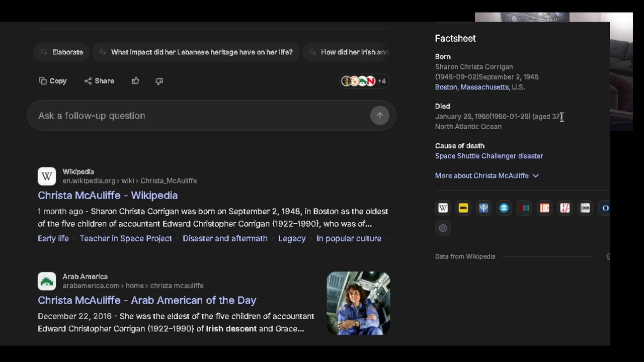644x362 pixels.
Task: Click the Arab America favicon in search result
Action: pyautogui.click(x=47, y=281)
